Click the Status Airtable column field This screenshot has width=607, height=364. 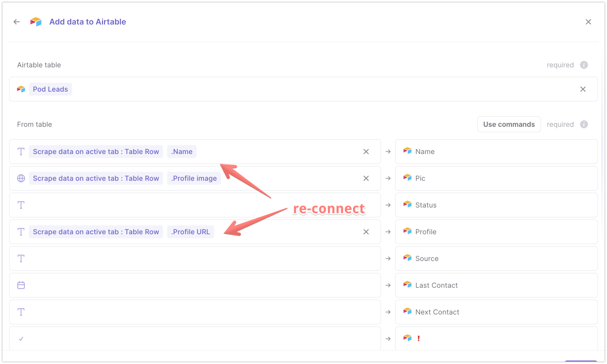[x=496, y=205]
